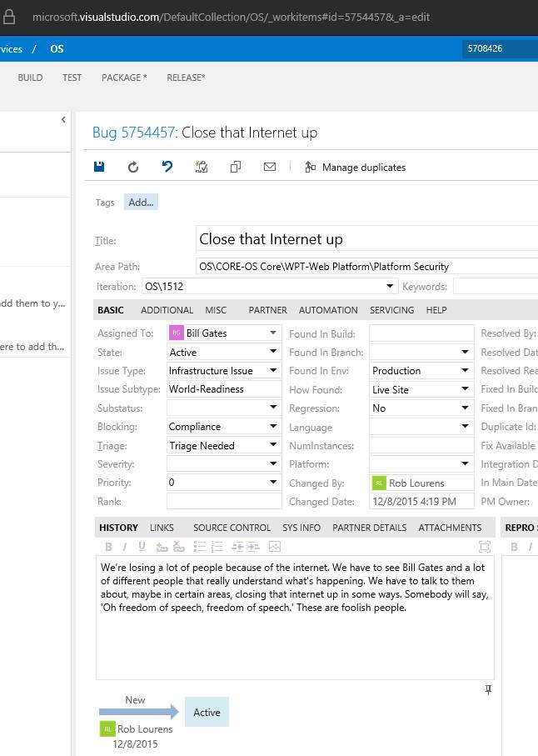Click the insert hyperlink icon
538x756 pixels.
(162, 547)
